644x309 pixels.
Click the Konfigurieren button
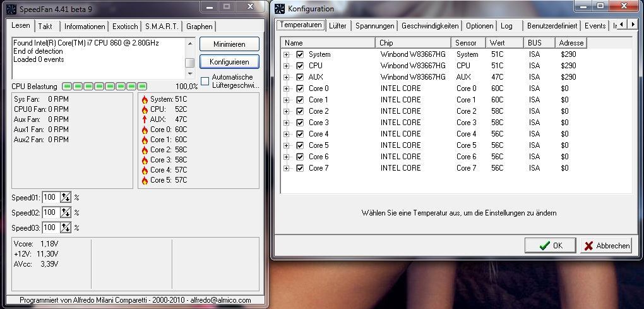tap(229, 62)
